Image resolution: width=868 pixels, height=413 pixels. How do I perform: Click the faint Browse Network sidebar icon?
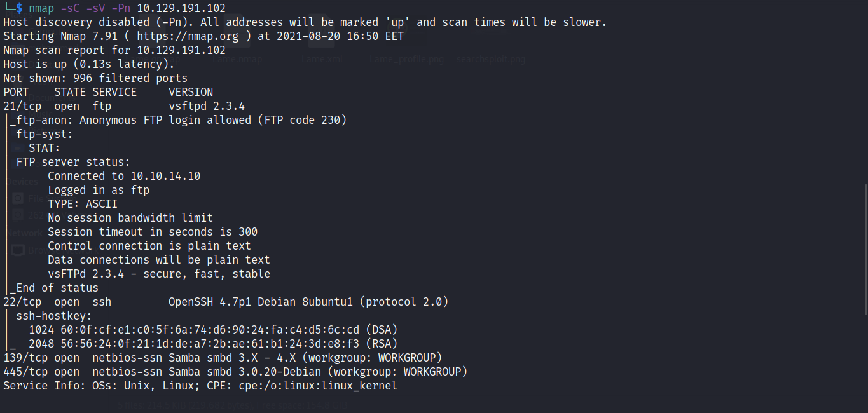[19, 250]
